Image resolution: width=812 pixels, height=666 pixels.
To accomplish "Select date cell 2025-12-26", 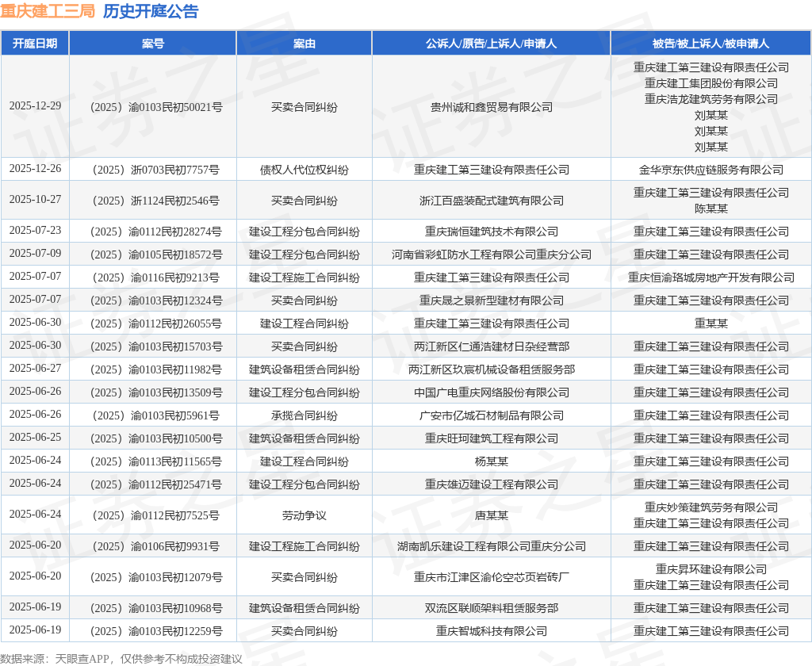I will [x=35, y=168].
